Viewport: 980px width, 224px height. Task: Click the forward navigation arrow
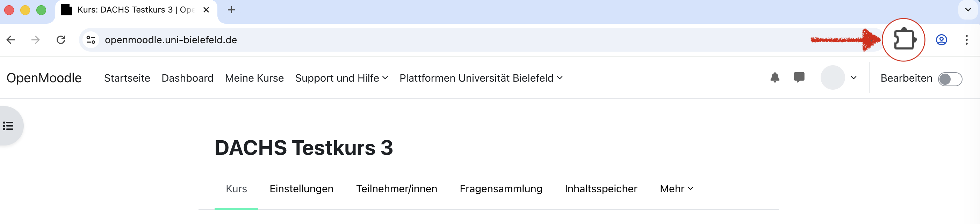[x=36, y=40]
